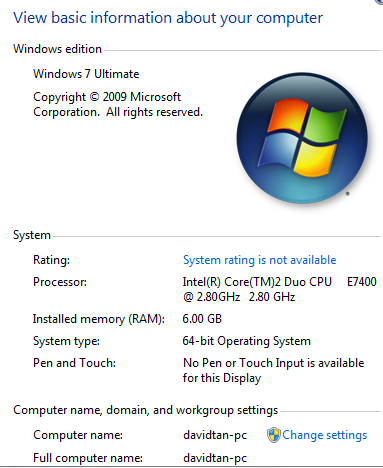Click the davidtan-pc value beside Computer name

[215, 435]
